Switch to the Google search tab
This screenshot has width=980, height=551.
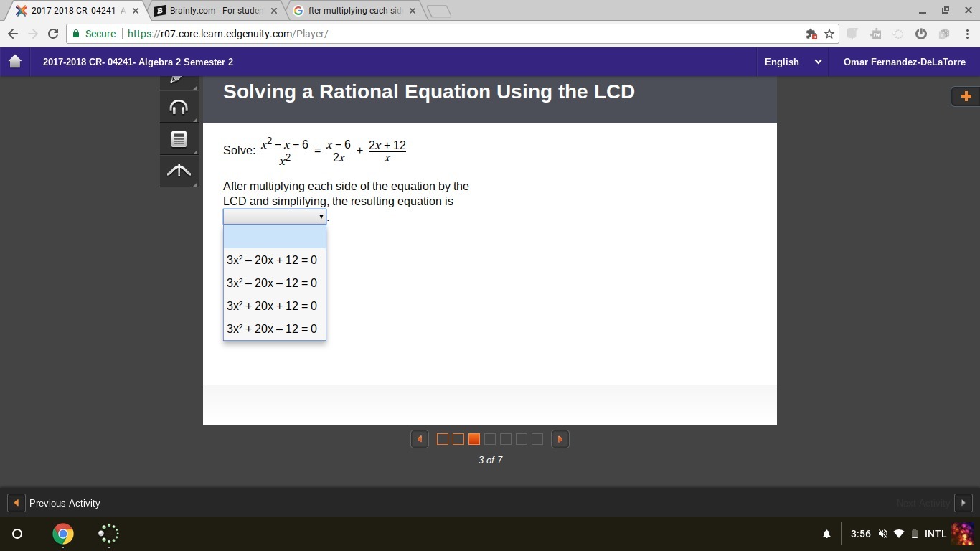click(x=354, y=11)
